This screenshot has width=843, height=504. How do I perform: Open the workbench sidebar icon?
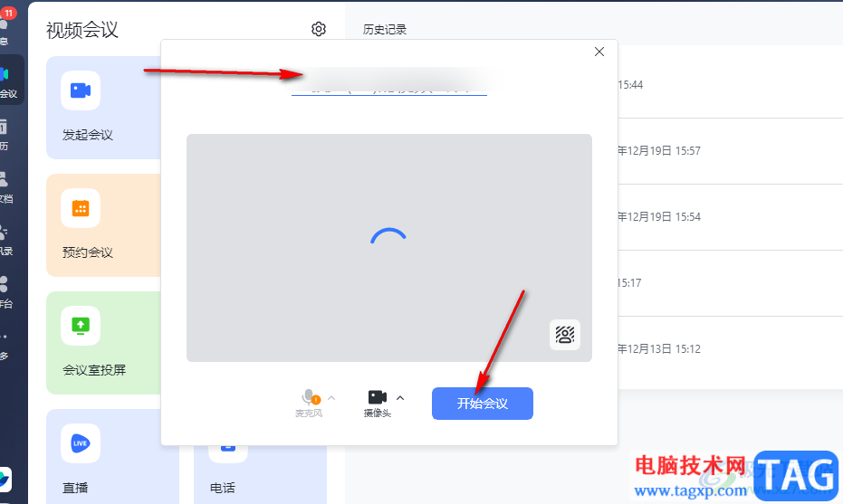[x=5, y=292]
